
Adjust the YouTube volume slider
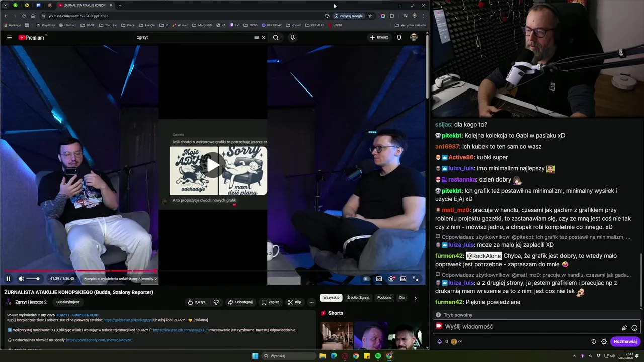click(33, 279)
